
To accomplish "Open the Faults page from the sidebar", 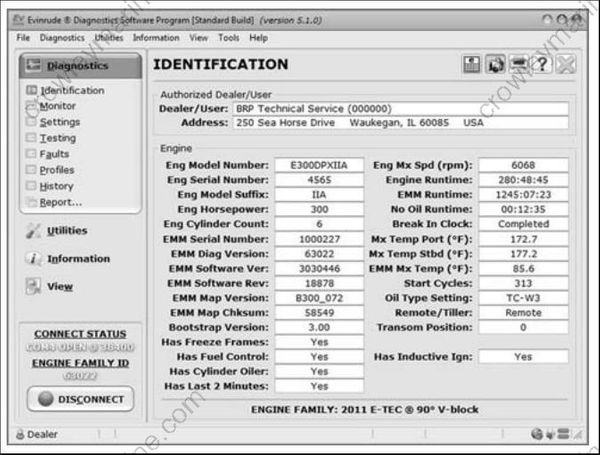I will (x=54, y=154).
